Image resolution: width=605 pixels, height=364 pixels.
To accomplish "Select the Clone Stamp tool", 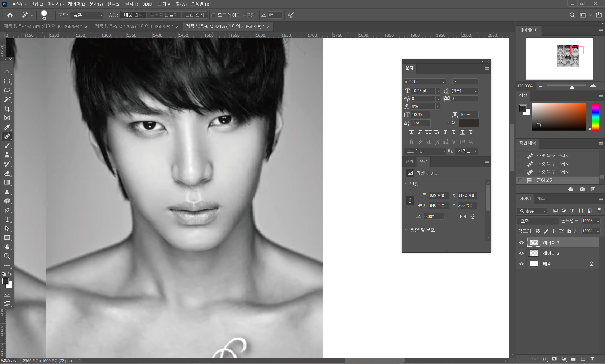I will (7, 155).
